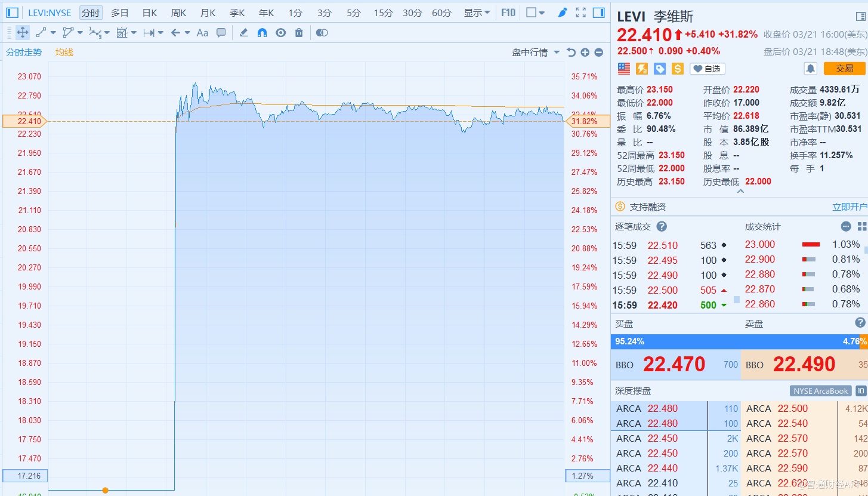Viewport: 868px width, 496px height.
Task: Expand wave tool options arrow
Action: coord(107,33)
